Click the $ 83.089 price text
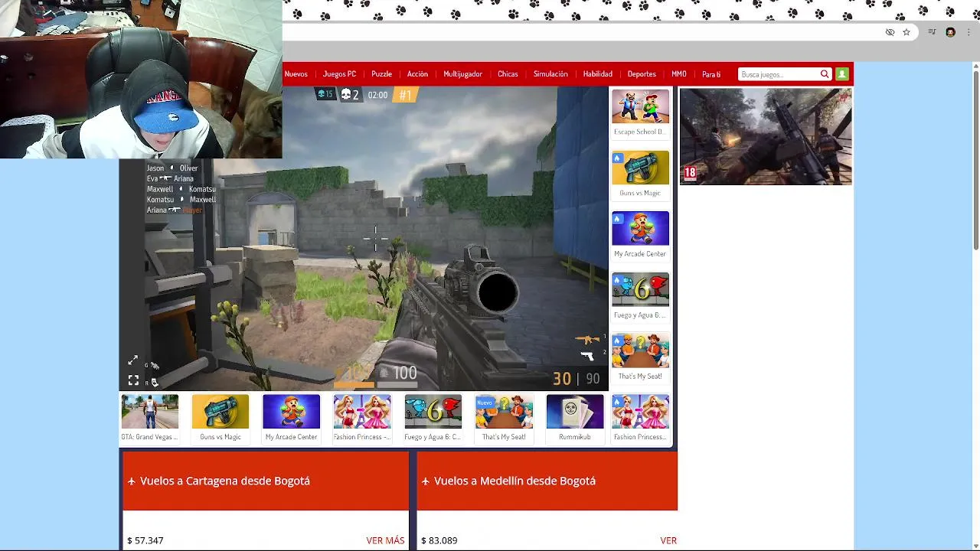 439,540
